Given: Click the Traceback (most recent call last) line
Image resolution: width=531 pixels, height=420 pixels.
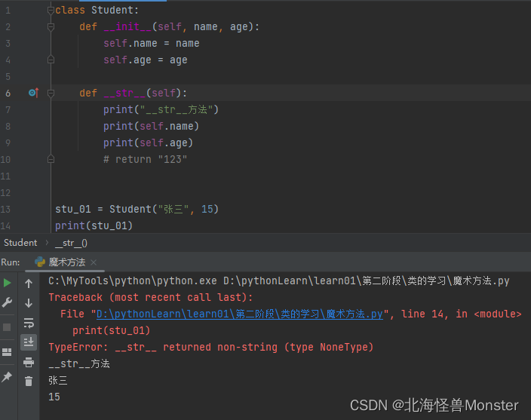Looking at the screenshot, I should pos(151,298).
